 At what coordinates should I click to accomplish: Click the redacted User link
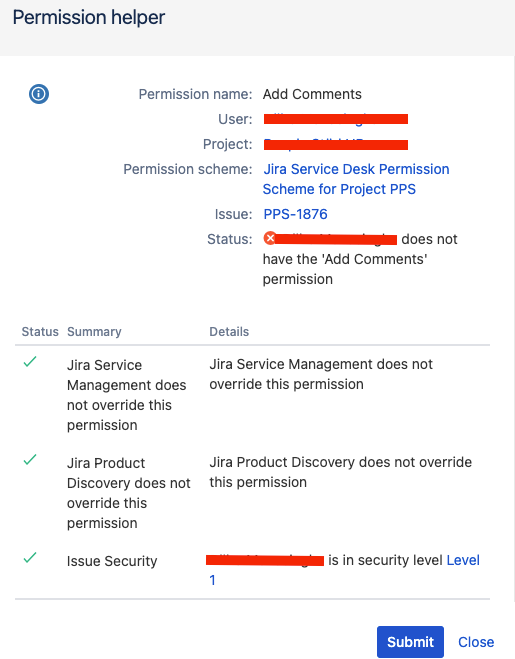tap(335, 119)
